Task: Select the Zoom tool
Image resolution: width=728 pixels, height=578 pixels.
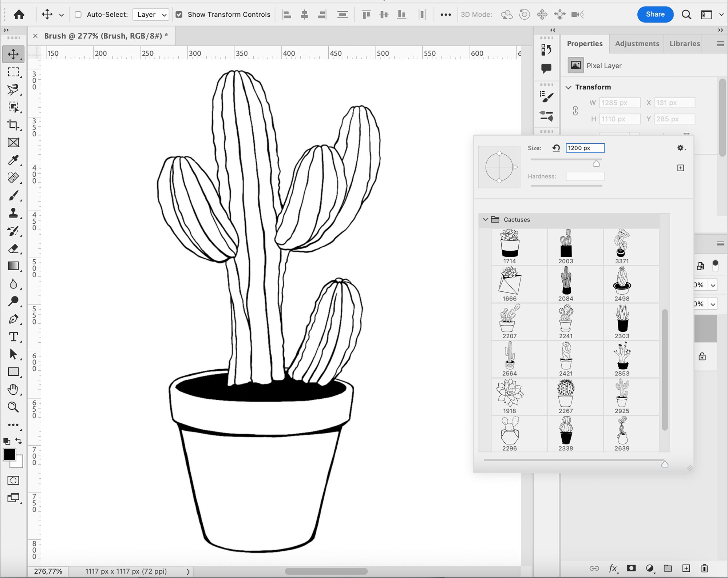Action: coord(13,407)
